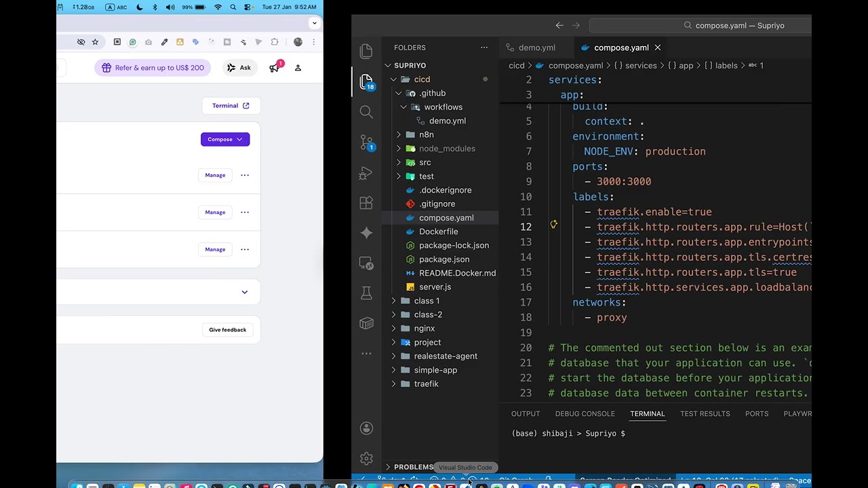Expand the n8n folder
868x488 pixels.
(x=439, y=135)
